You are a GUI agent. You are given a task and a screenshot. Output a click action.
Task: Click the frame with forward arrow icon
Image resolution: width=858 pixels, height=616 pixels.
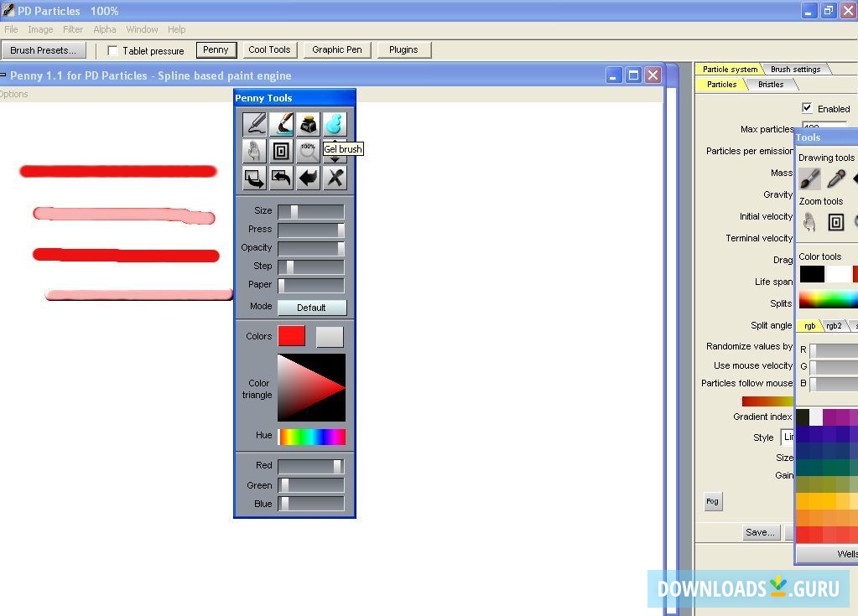point(254,178)
